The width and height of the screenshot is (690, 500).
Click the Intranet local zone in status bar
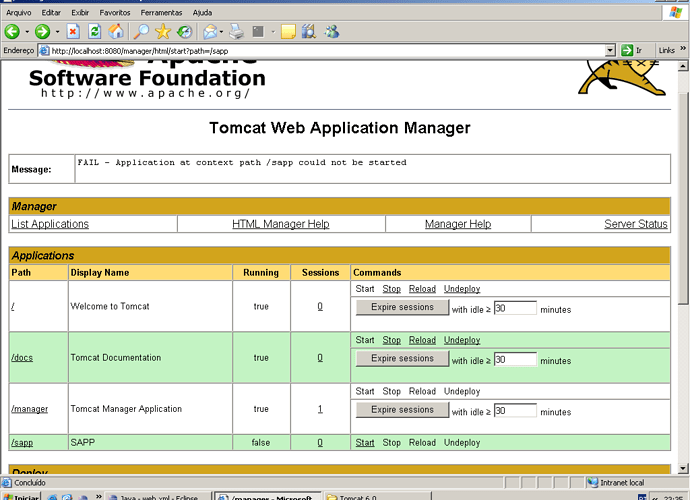coord(616,483)
